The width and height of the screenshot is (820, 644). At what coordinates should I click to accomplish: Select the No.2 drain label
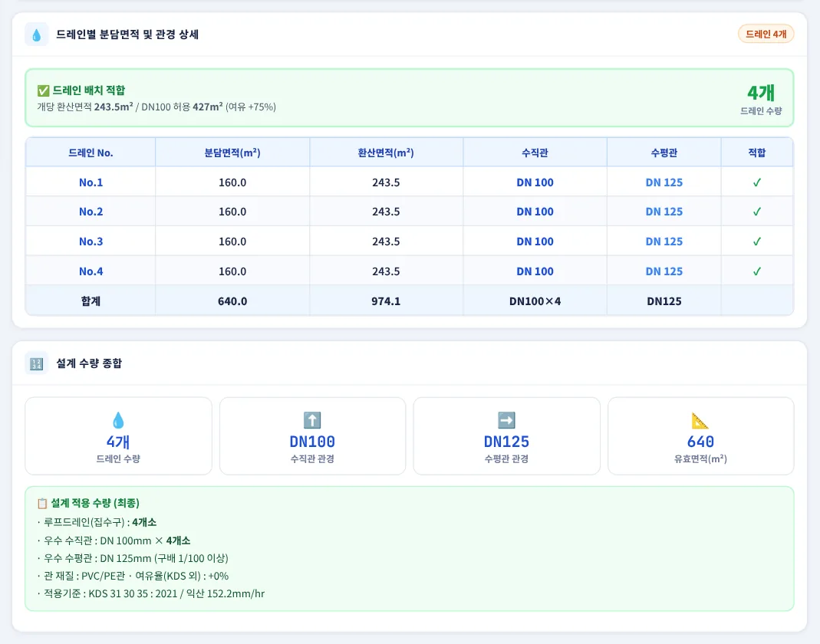coord(91,212)
